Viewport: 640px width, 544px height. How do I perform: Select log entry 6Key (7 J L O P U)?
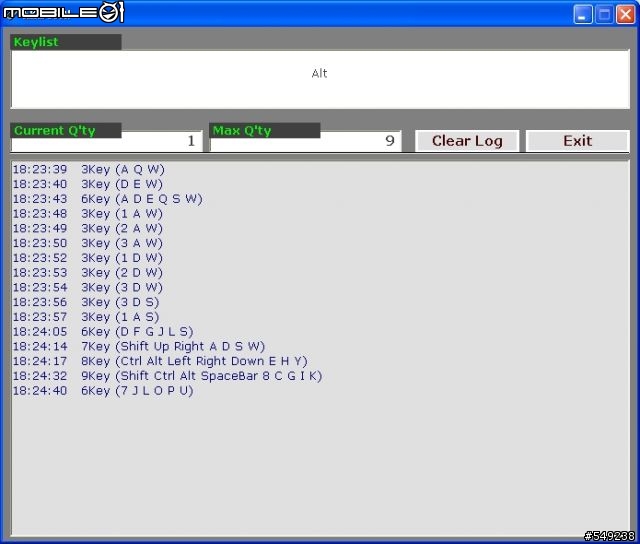[x=103, y=391]
